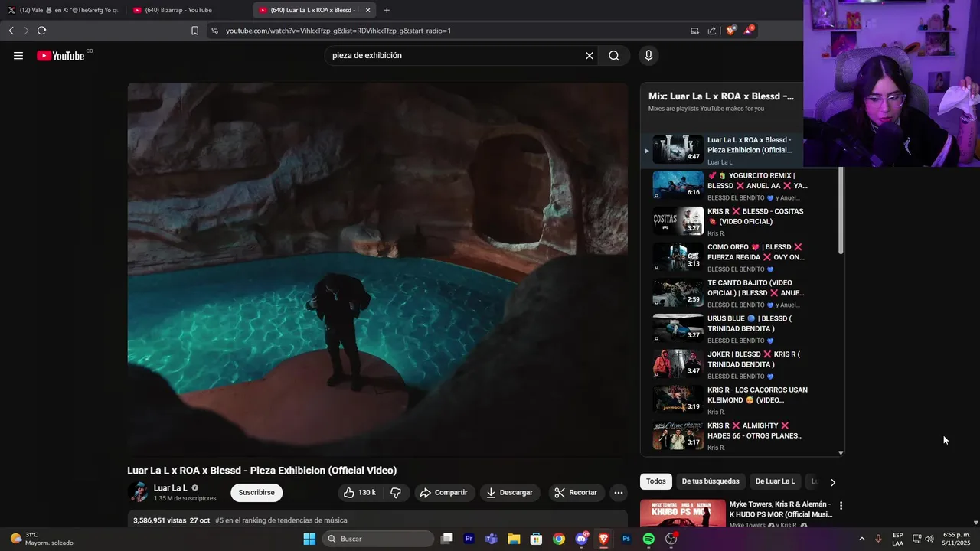Open Microsoft Store from the taskbar
Image resolution: width=980 pixels, height=551 pixels.
(x=537, y=539)
